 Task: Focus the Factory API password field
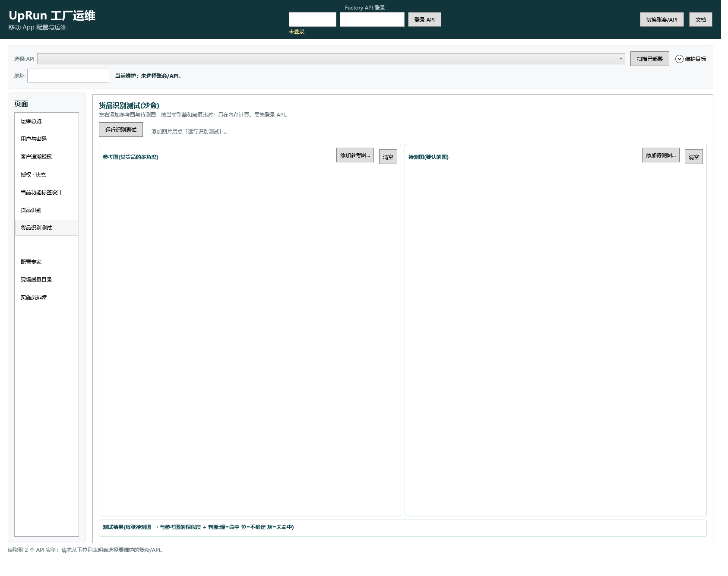(372, 19)
